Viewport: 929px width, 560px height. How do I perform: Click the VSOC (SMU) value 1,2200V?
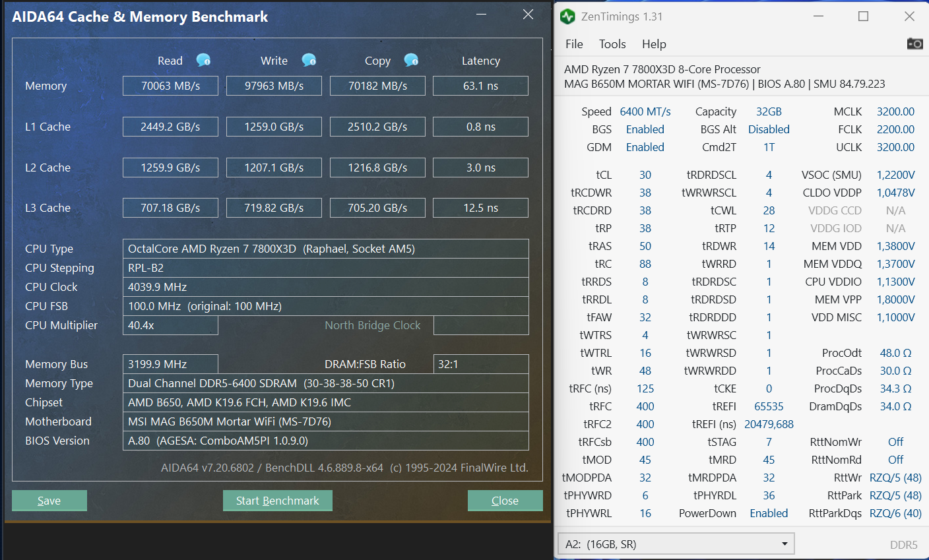[895, 175]
